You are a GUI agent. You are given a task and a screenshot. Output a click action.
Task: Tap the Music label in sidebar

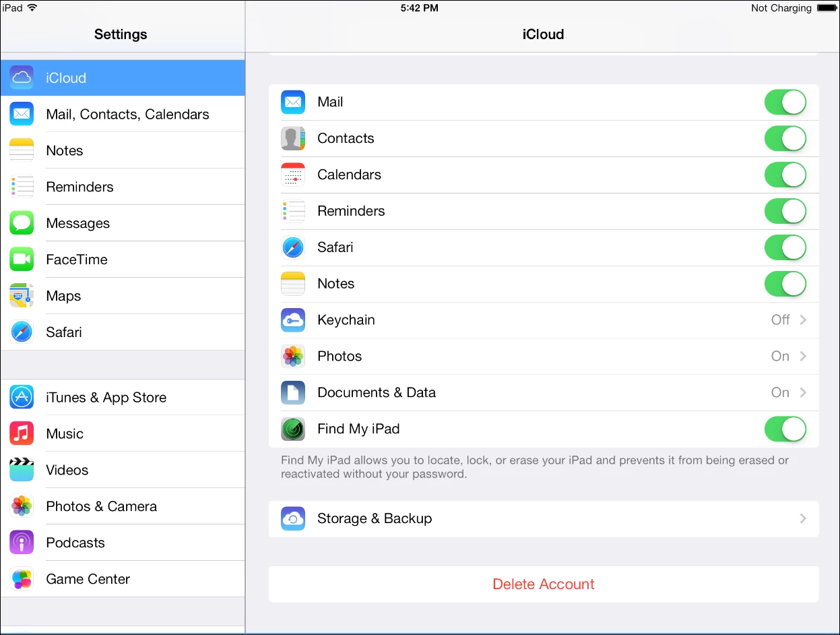(65, 434)
